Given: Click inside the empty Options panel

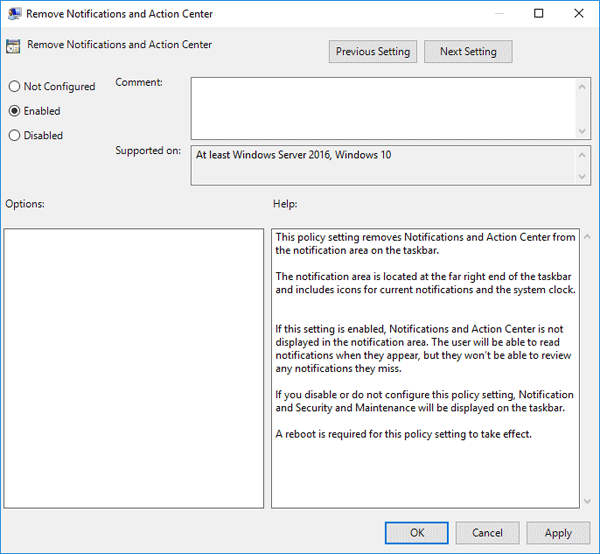Looking at the screenshot, I should 134,367.
